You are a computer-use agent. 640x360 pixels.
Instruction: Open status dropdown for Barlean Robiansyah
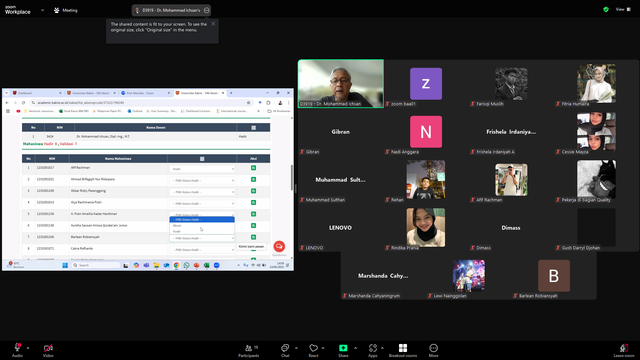pos(202,238)
